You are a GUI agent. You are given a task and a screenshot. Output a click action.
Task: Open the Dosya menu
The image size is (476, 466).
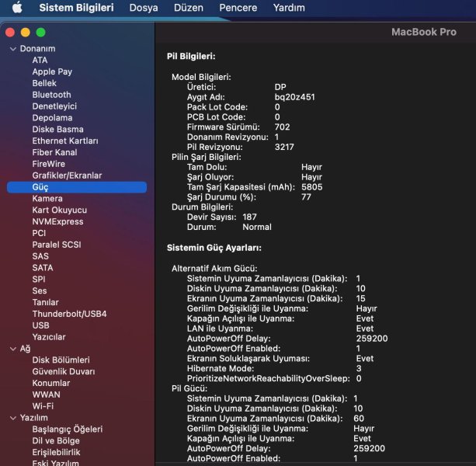[x=143, y=8]
